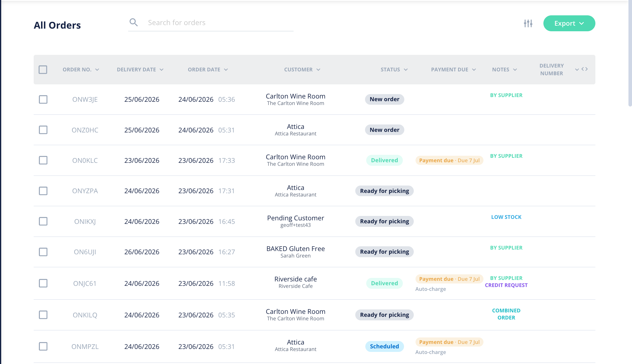The height and width of the screenshot is (364, 632).
Task: Open order ONJC61
Action: 85,283
